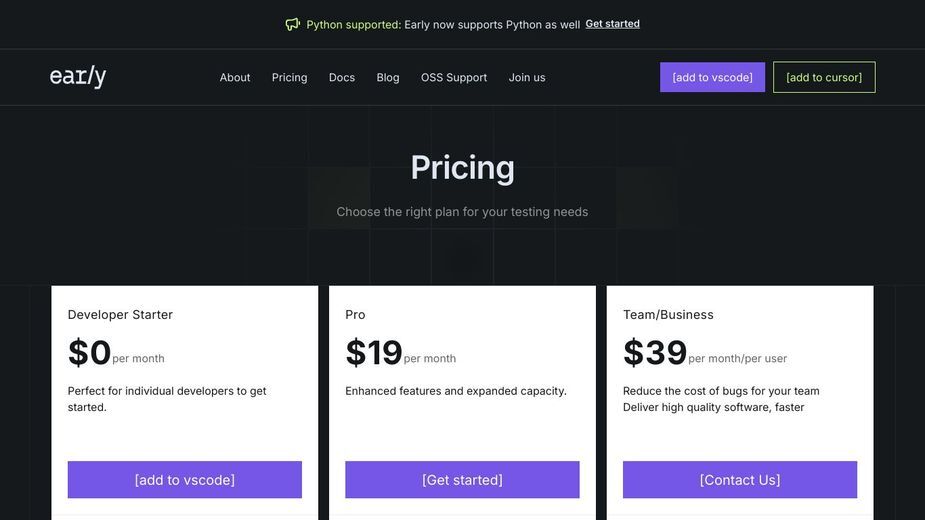Click add to vscode in Developer Starter card
Screen dimensions: 925x520
click(185, 479)
